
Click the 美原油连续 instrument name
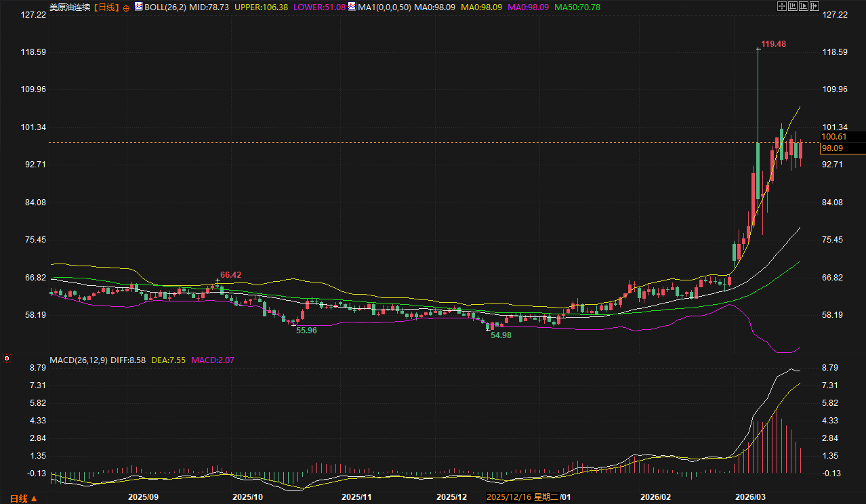tap(70, 7)
